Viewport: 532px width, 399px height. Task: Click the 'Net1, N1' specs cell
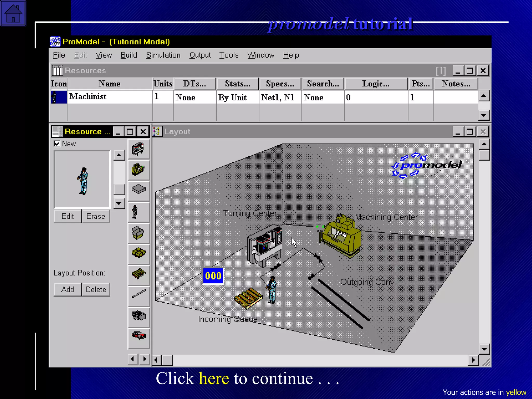click(x=280, y=97)
